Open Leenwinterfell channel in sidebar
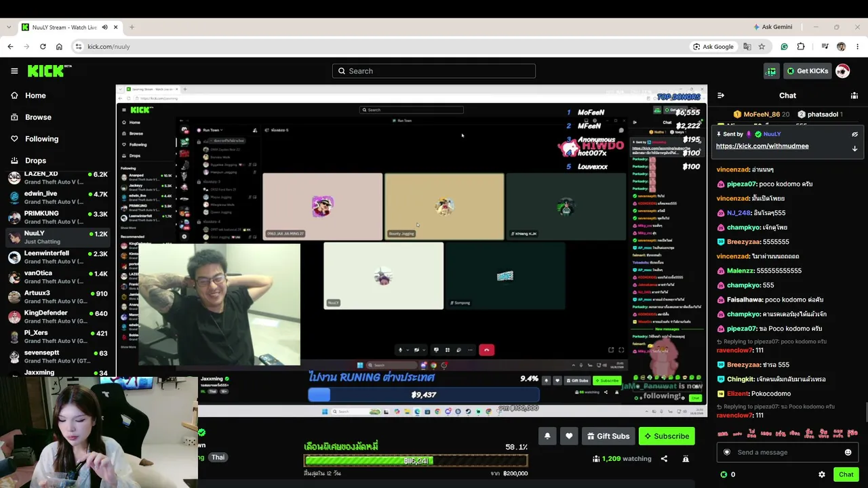 point(58,257)
